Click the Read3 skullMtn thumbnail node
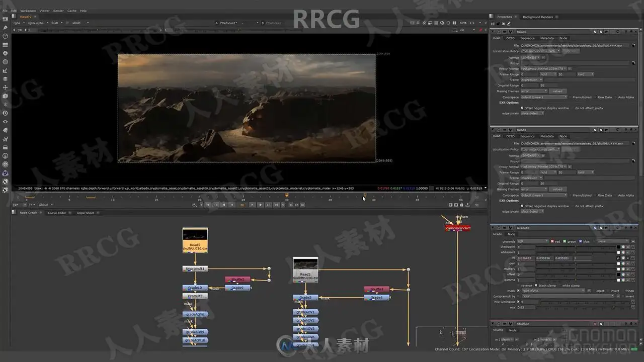The image size is (644, 362). (305, 269)
